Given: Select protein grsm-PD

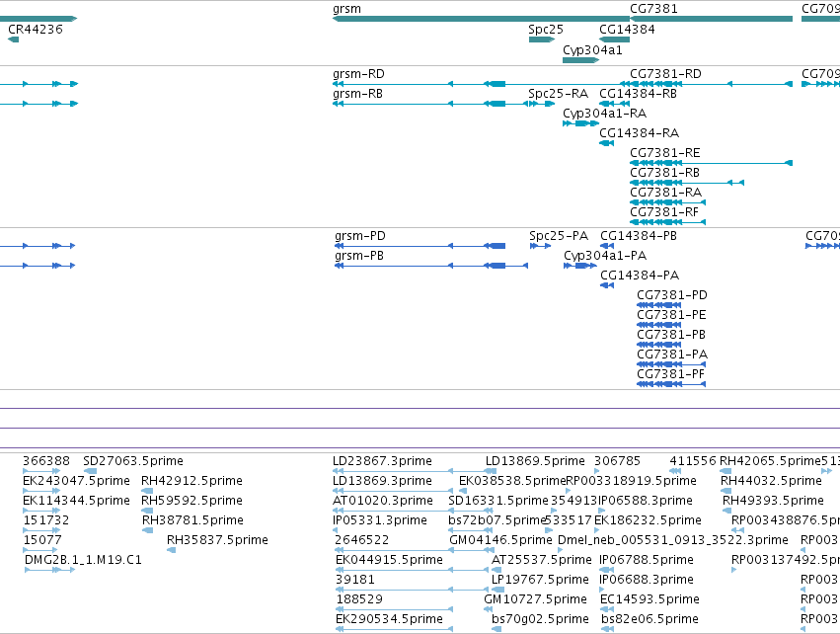Looking at the screenshot, I should [420, 246].
